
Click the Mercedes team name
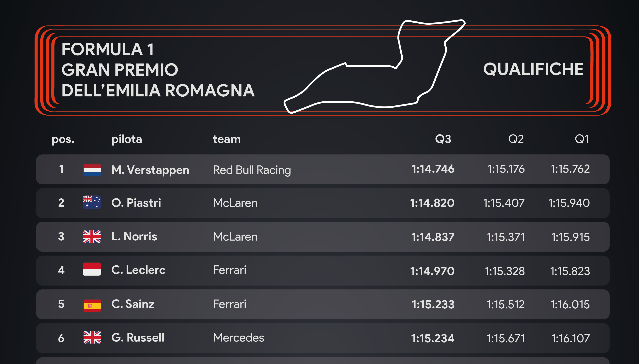pyautogui.click(x=239, y=338)
